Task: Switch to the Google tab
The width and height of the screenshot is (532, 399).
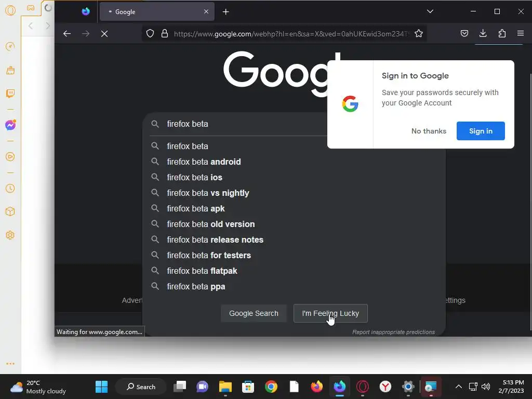Action: (x=157, y=11)
